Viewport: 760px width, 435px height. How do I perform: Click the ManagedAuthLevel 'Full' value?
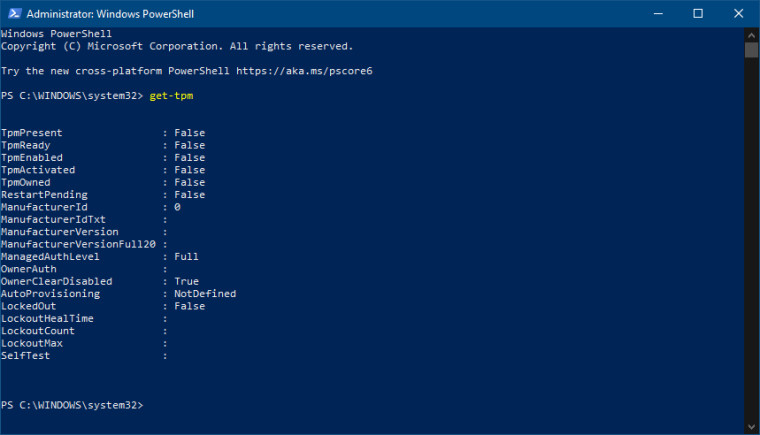tap(186, 257)
